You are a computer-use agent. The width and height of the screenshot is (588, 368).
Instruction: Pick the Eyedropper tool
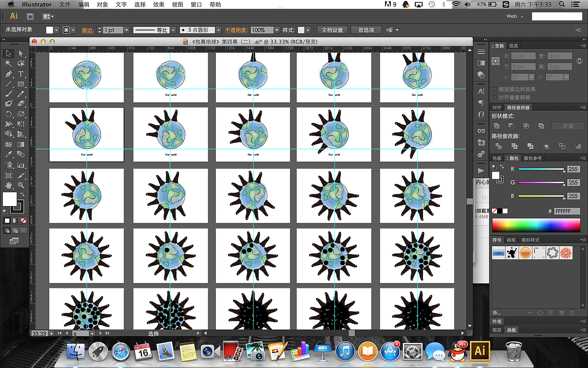coord(9,155)
